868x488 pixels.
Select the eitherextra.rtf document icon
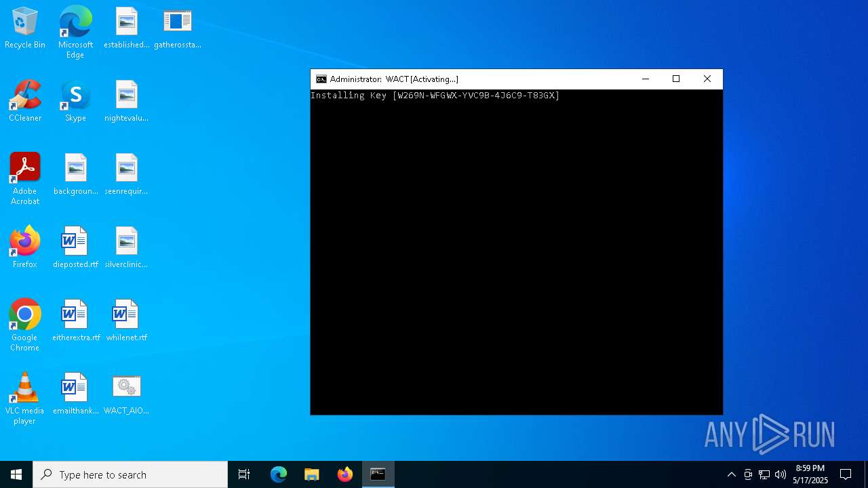[x=76, y=321]
